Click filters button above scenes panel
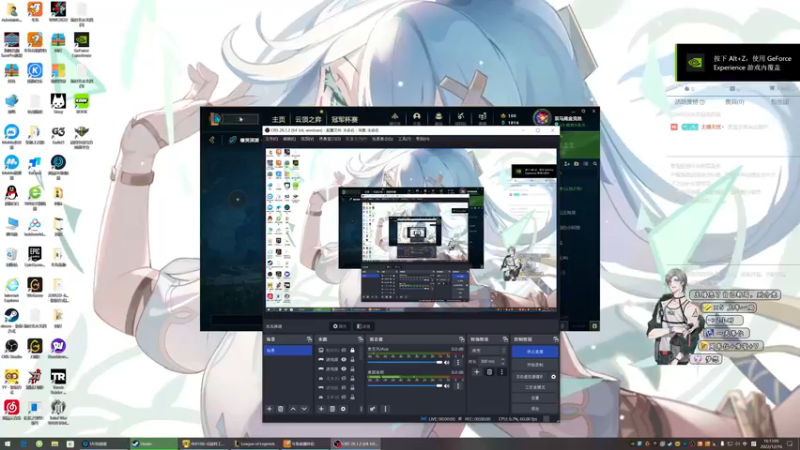Viewport: 800px width, 450px height. pyautogui.click(x=364, y=326)
